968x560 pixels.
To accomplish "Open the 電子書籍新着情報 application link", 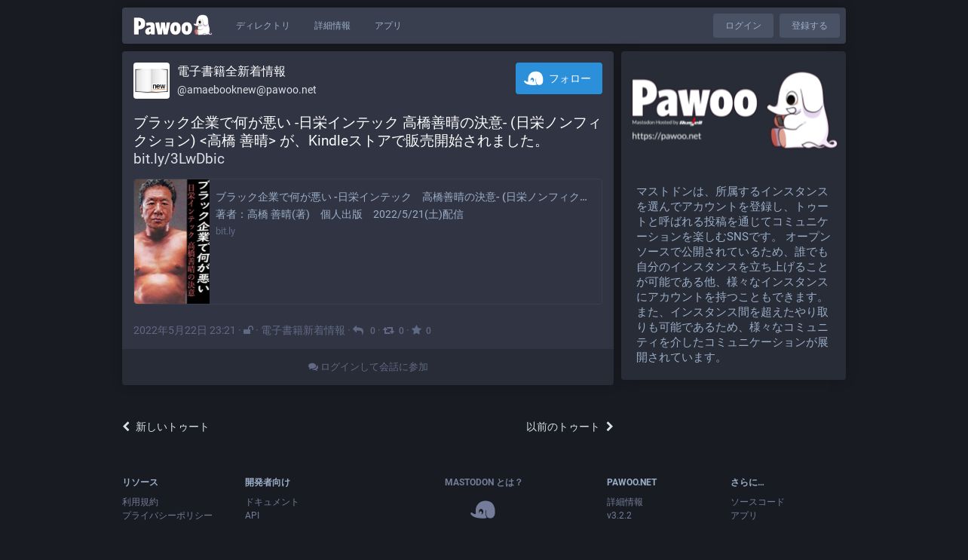I will (x=303, y=330).
